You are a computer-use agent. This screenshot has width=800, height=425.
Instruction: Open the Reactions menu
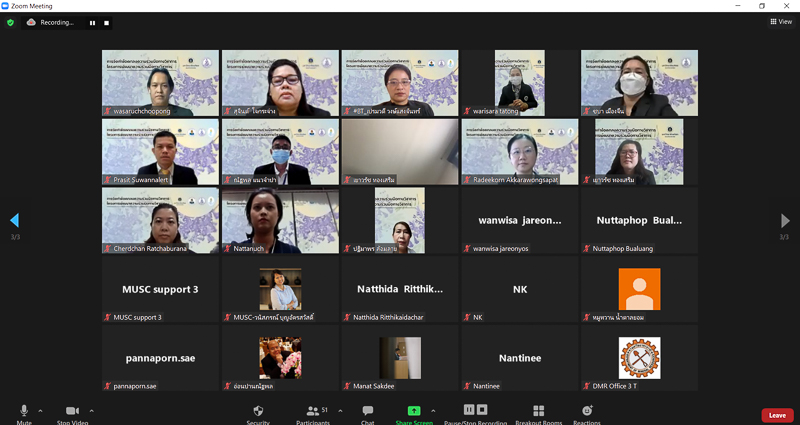tap(587, 411)
